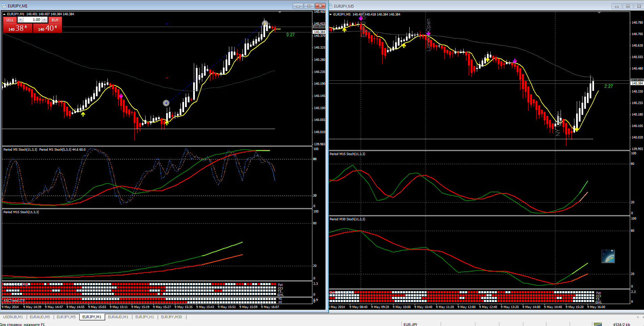
Task: Restore the EURJPY,M1 chart window
Action: coord(309,6)
